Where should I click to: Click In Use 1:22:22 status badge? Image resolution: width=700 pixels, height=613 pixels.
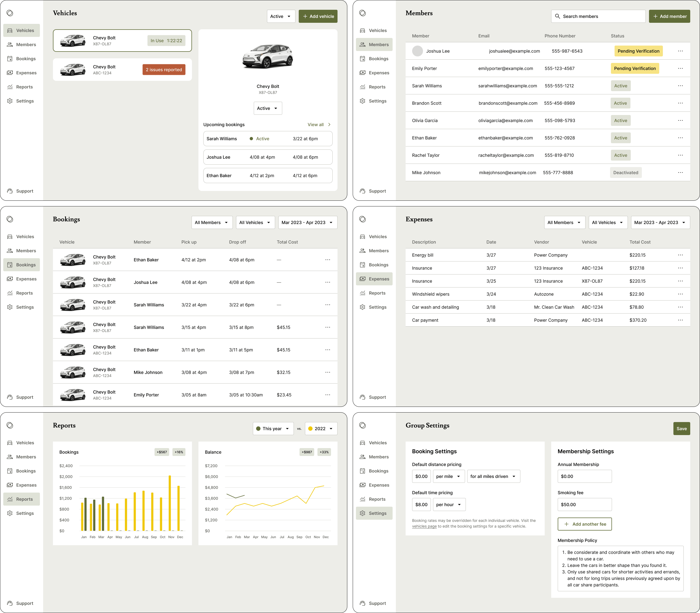[166, 41]
